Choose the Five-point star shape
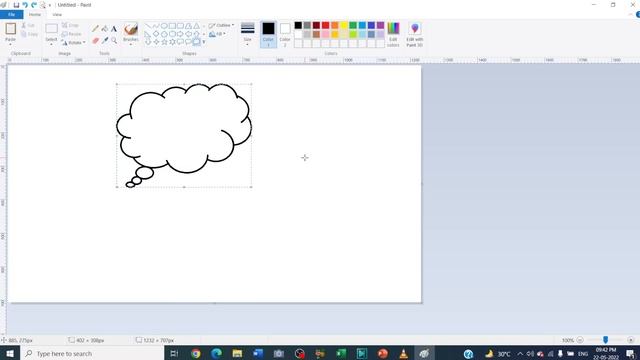This screenshot has width=640, height=360. coord(164,42)
